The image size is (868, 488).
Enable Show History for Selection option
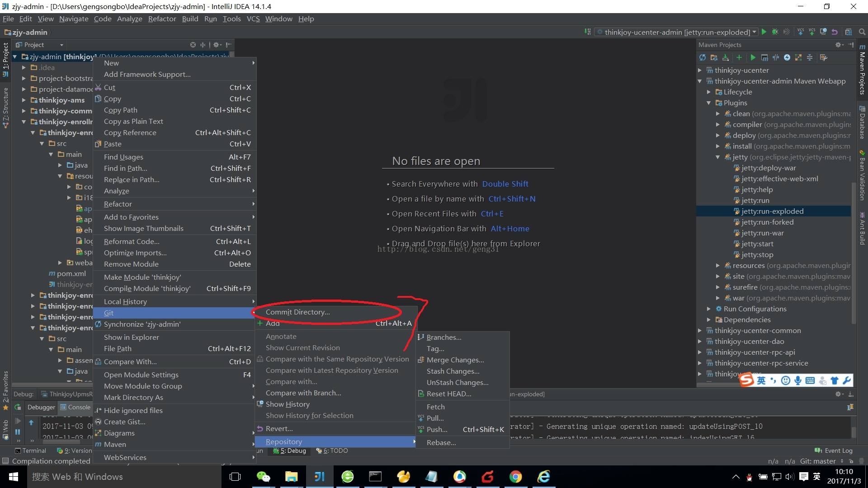309,415
